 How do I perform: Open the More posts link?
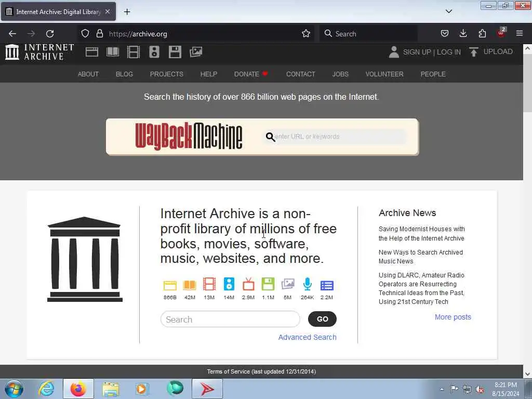pos(453,317)
